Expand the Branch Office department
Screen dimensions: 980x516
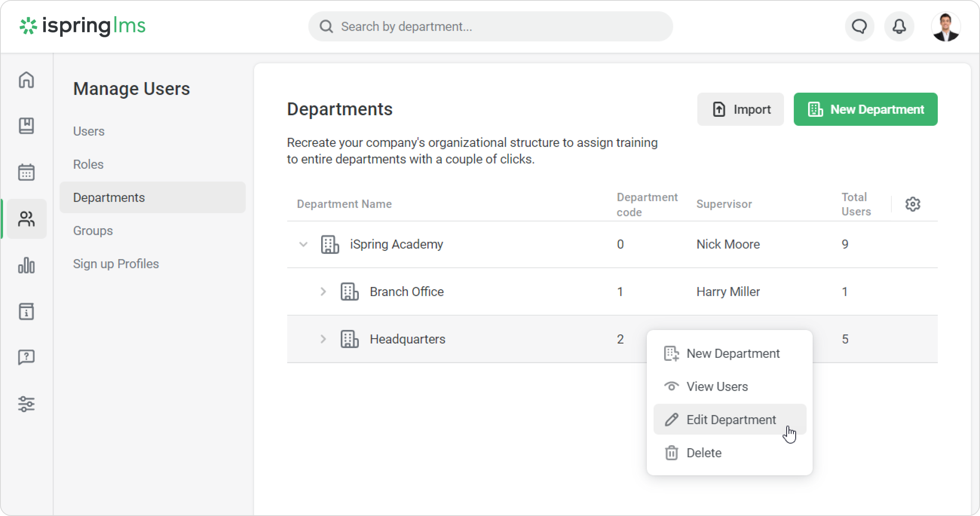click(323, 292)
